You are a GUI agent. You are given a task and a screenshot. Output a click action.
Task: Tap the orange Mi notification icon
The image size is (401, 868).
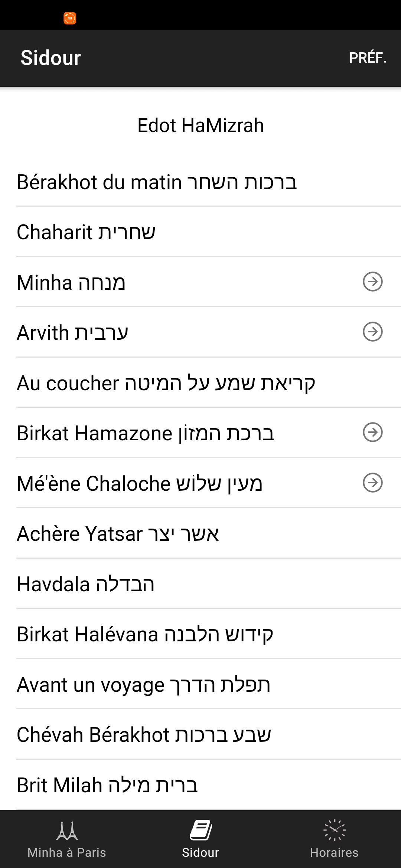[x=70, y=18]
